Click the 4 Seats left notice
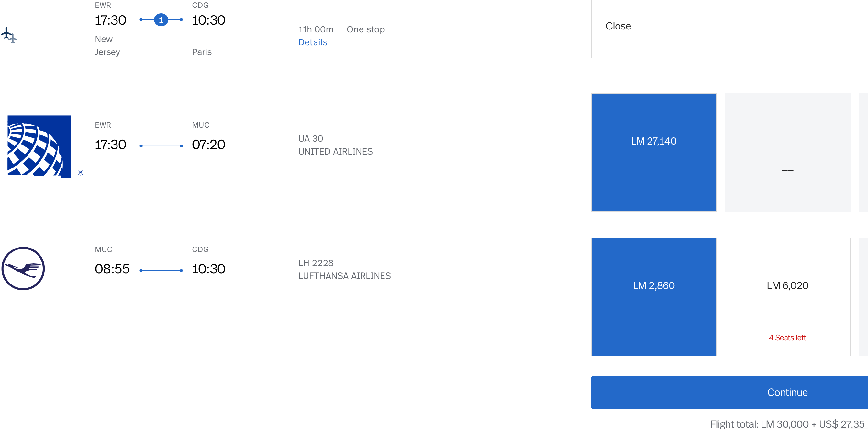The width and height of the screenshot is (868, 429). click(x=787, y=338)
